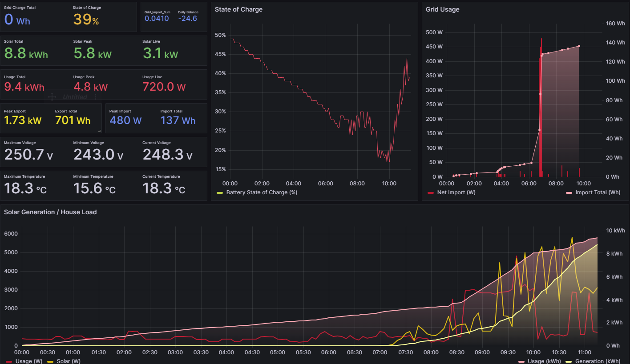Click the Untitled panel title text
The height and width of the screenshot is (364, 630).
(75, 96)
